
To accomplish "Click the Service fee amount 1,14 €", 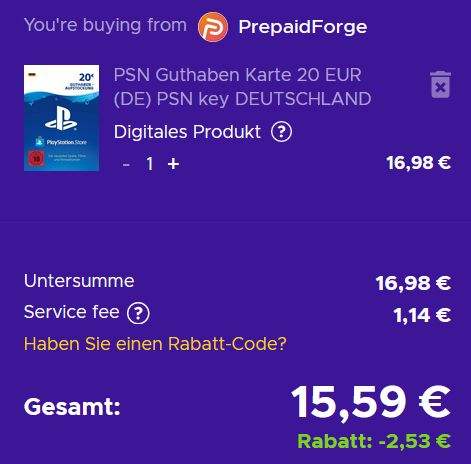I will (x=422, y=315).
